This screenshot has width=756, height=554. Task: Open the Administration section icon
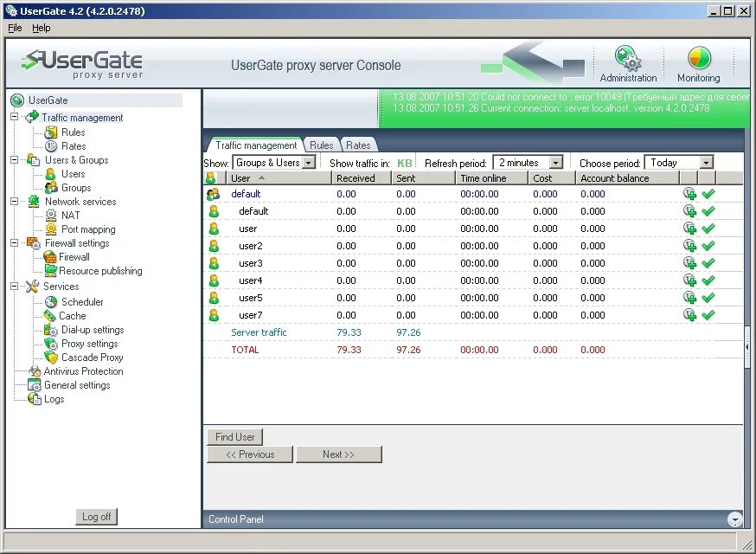coord(628,58)
